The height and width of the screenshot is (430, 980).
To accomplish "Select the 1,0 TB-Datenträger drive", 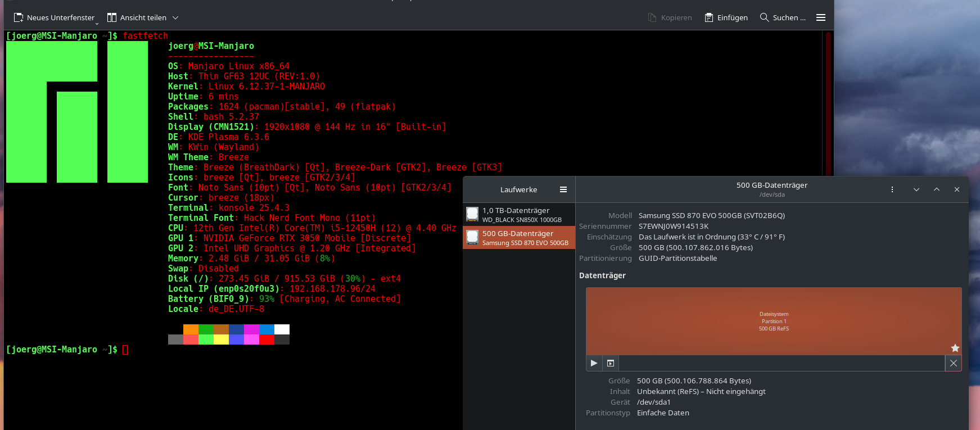I will point(519,215).
